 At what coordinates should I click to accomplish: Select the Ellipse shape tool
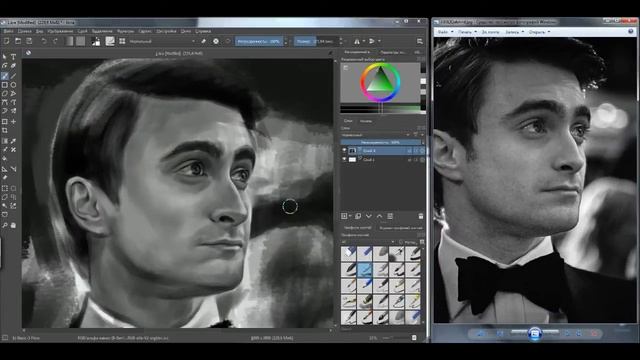click(13, 85)
